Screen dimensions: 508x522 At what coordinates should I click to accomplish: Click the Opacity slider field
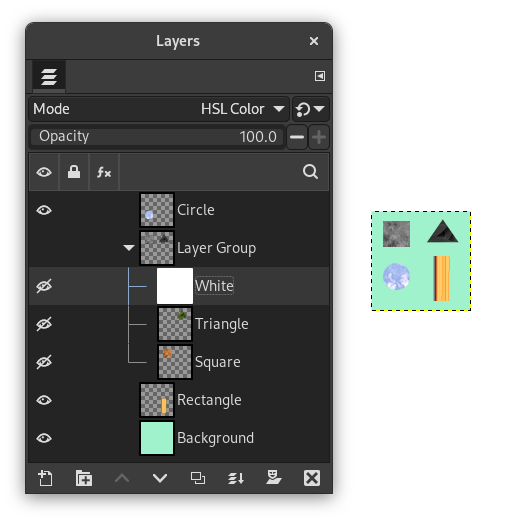[x=157, y=137]
